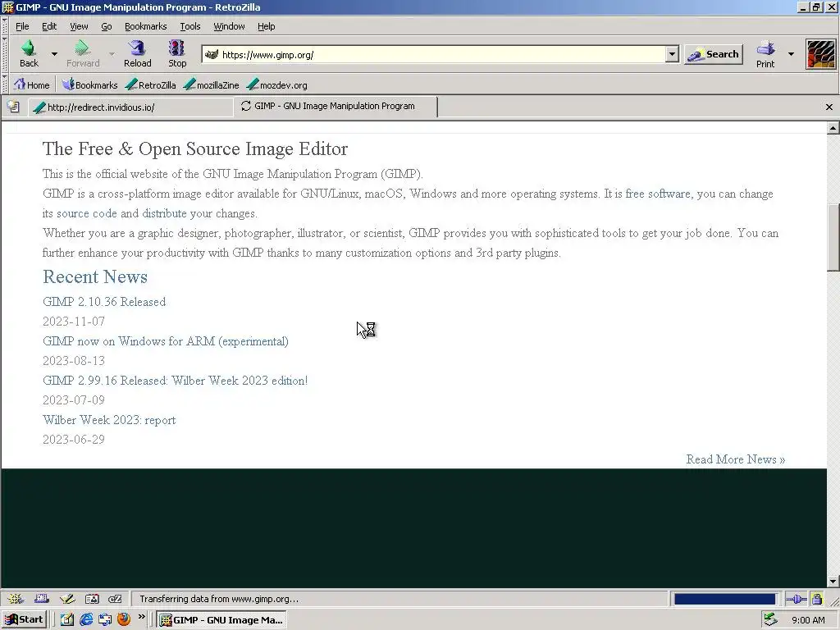Open Wilber Week 2023: report link
Screen dimensions: 840x630
[109, 420]
